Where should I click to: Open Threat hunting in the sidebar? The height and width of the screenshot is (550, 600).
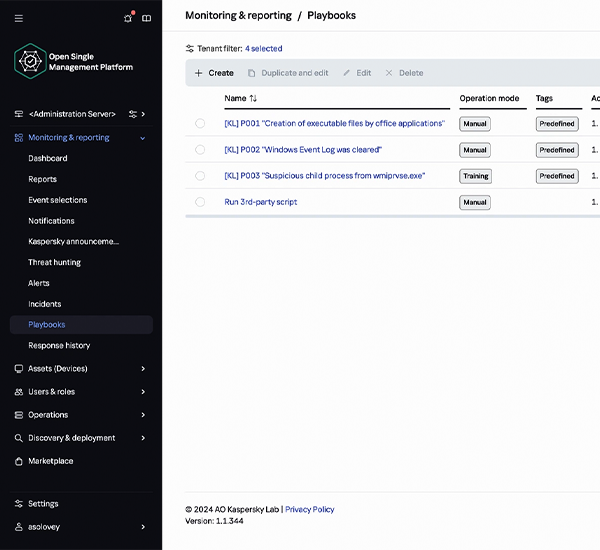pos(54,262)
